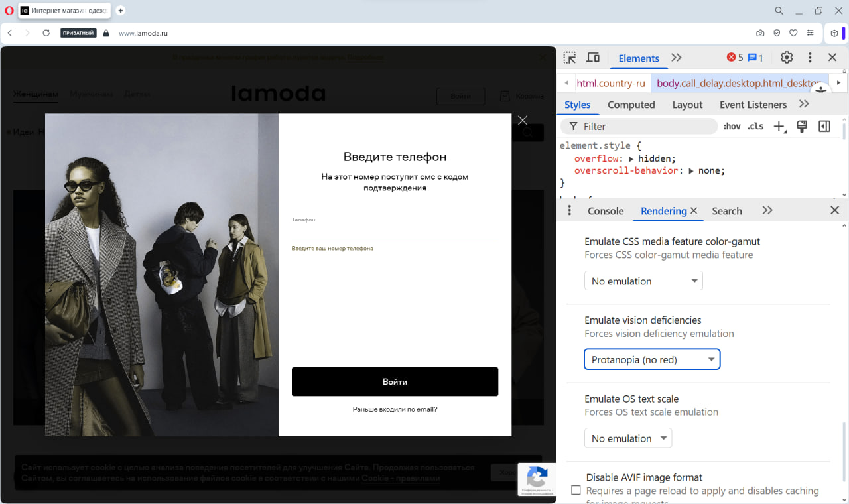Click the new style rule plus icon
849x504 pixels.
point(780,127)
